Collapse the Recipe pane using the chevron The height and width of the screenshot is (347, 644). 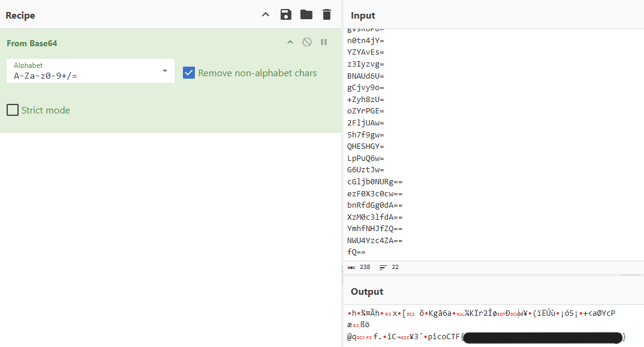click(x=266, y=15)
